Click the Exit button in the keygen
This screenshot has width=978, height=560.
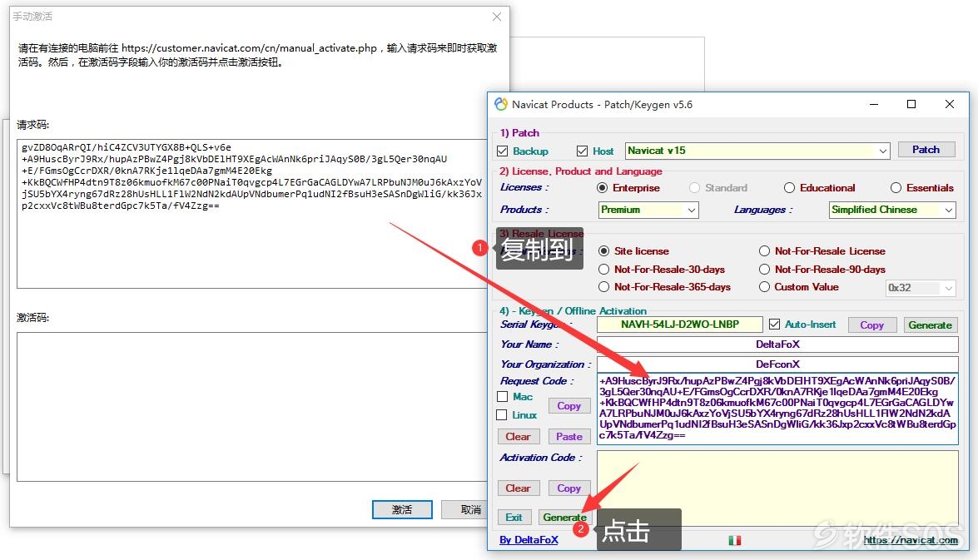click(514, 517)
